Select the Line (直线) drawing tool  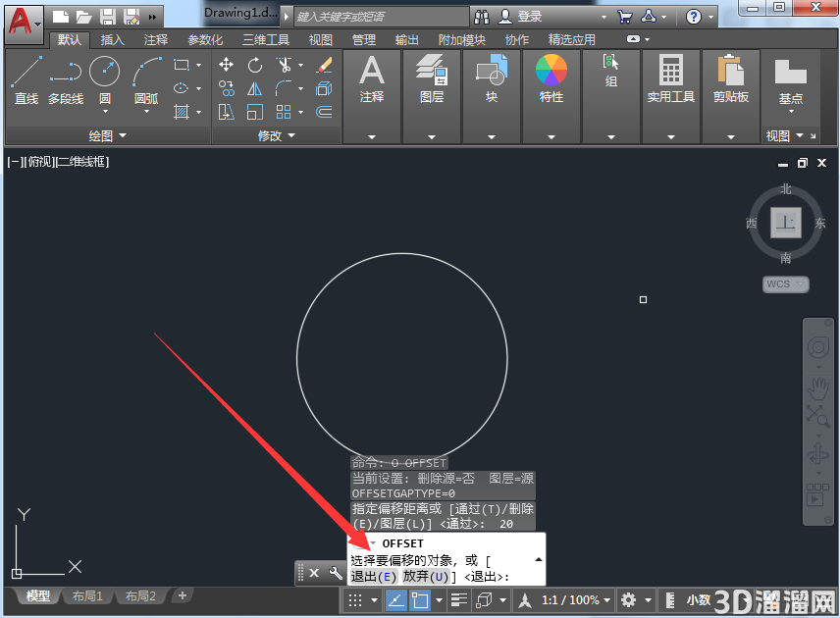(26, 72)
